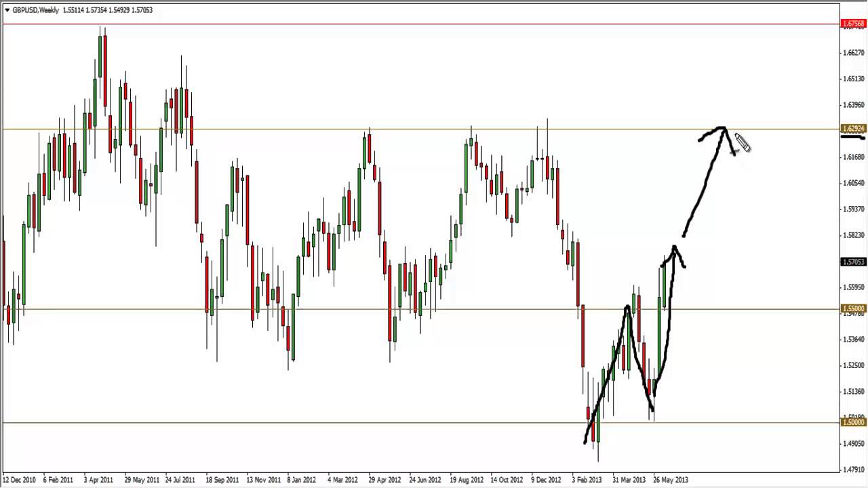The image size is (868, 488).
Task: Click the 1.63960 price axis label
Action: click(855, 105)
